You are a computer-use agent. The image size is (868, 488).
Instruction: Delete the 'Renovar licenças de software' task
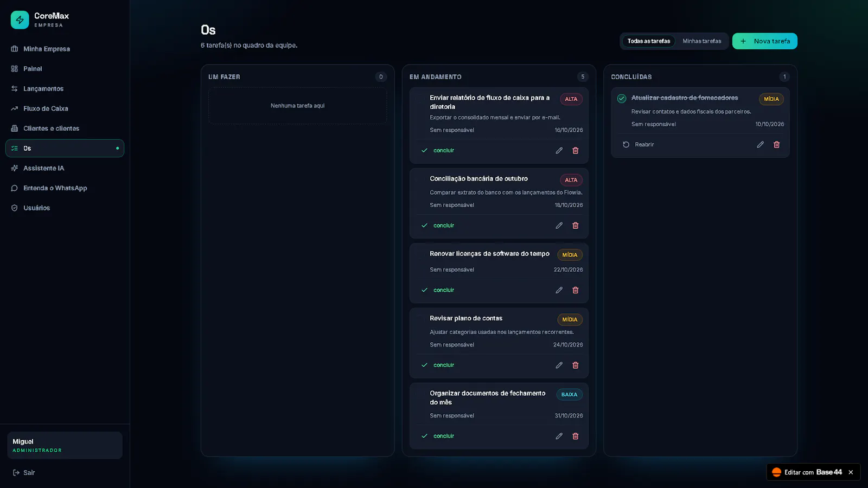(576, 290)
